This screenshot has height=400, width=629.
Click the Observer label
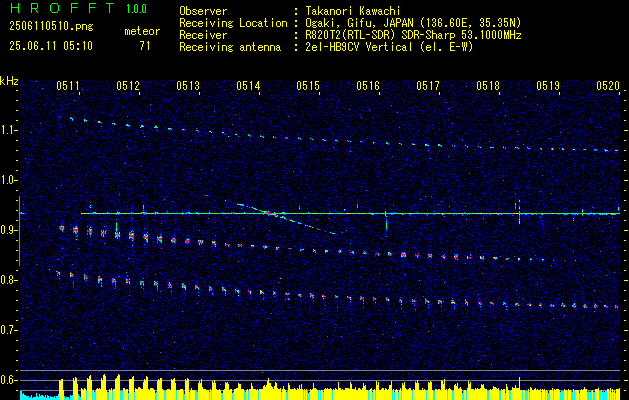[x=203, y=11]
